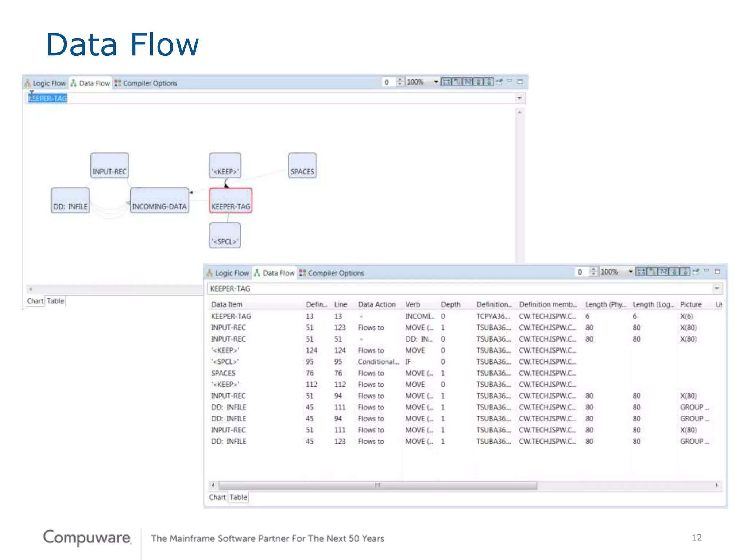Open the Compiler Options tab in the table window
Screen dimensions: 747x560
pos(331,273)
